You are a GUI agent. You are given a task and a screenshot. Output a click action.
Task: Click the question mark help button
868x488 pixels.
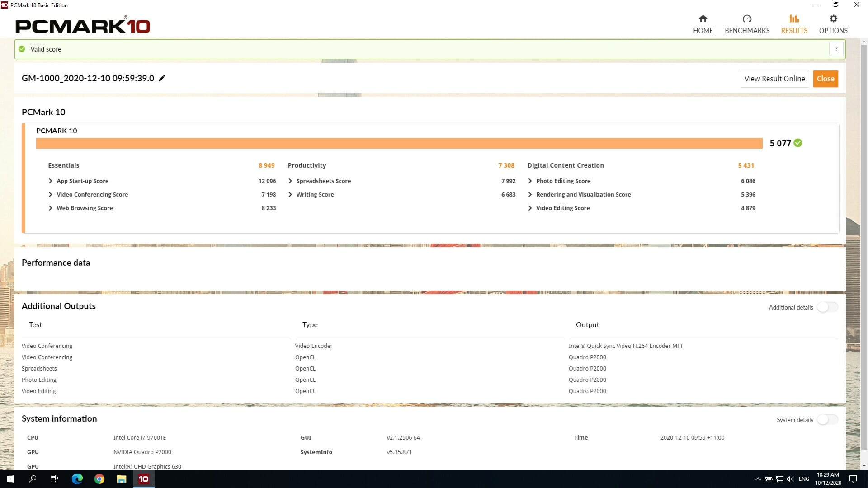click(x=836, y=49)
